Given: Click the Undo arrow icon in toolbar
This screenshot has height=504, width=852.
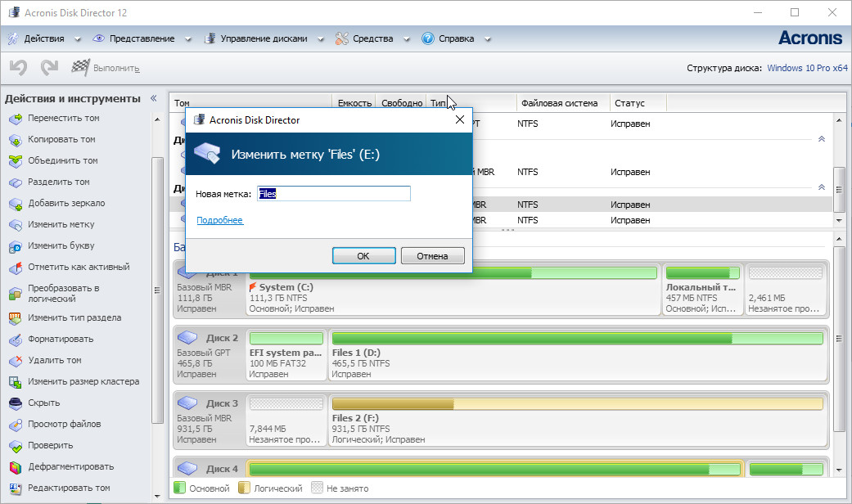Looking at the screenshot, I should click(x=18, y=68).
